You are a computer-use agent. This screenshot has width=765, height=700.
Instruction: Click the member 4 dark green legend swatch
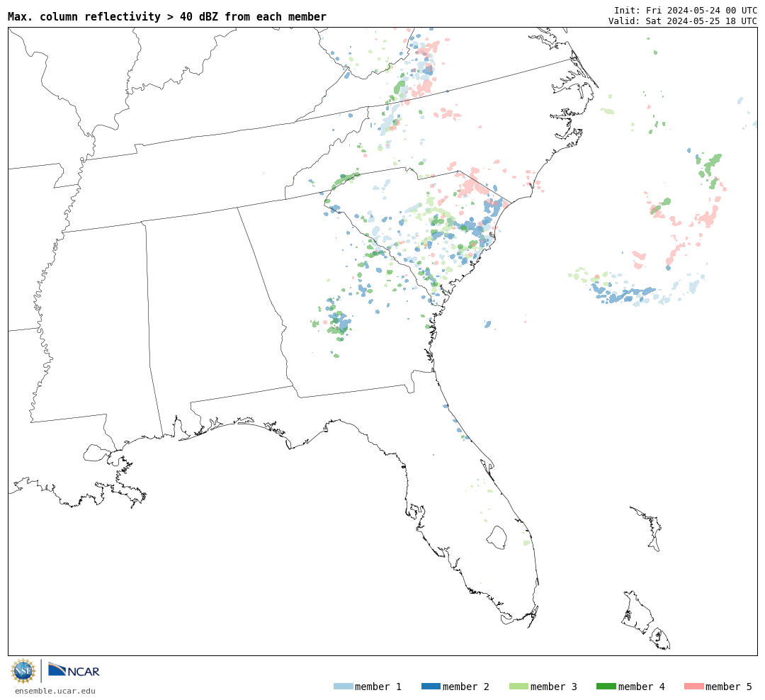(606, 686)
